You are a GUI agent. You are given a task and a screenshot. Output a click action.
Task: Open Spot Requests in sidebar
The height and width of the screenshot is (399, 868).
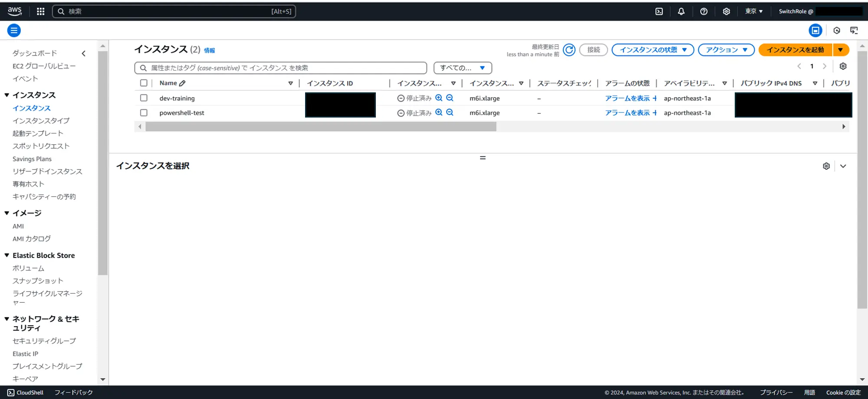[x=41, y=146]
